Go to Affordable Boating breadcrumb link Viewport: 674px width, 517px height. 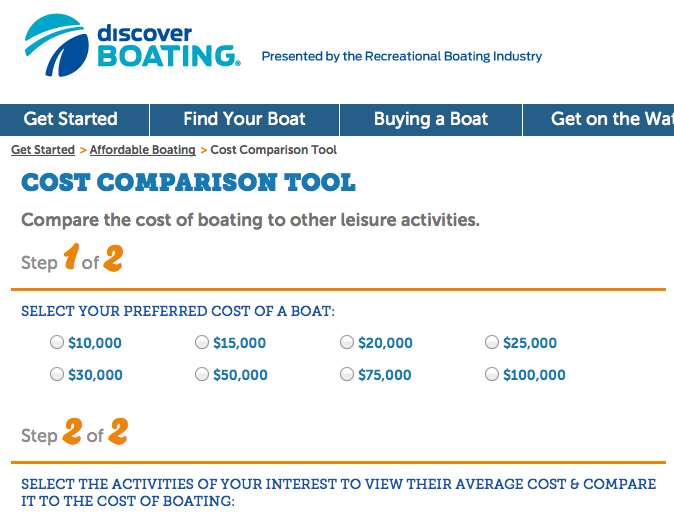point(143,150)
